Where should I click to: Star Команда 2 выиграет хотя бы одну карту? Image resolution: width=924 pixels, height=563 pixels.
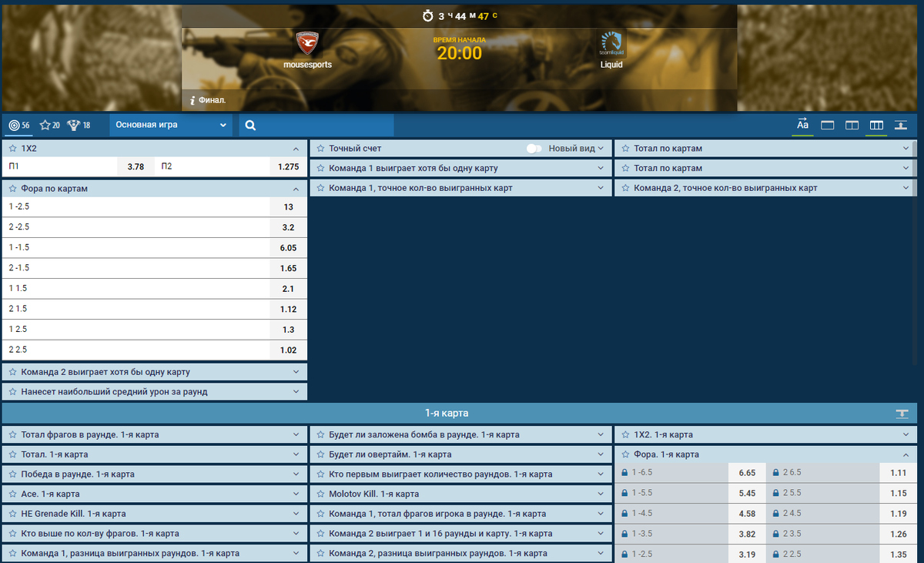click(12, 372)
